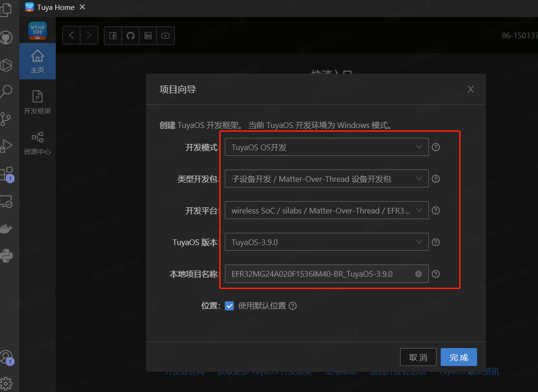Open the Docker whale icon panel
Screen dimensions: 538x392
coord(6,229)
